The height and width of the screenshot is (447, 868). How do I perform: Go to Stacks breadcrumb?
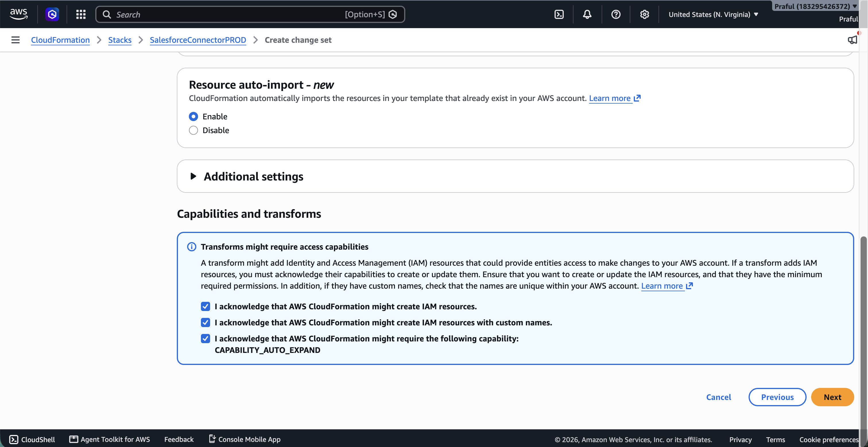(x=120, y=40)
